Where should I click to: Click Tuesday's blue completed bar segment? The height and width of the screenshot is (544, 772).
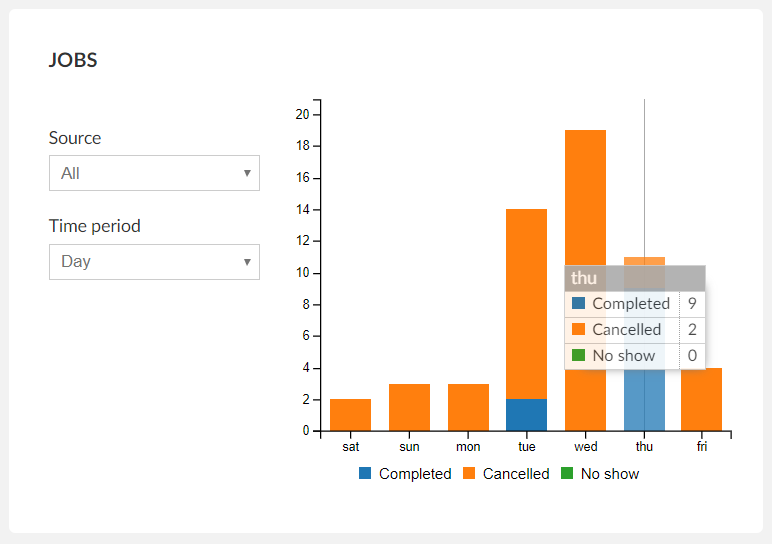click(x=526, y=415)
